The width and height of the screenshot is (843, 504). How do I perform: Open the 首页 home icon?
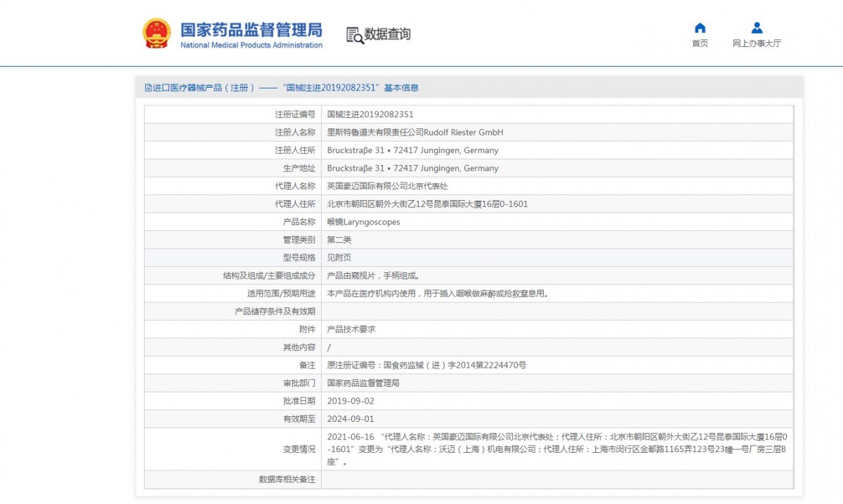click(x=700, y=28)
